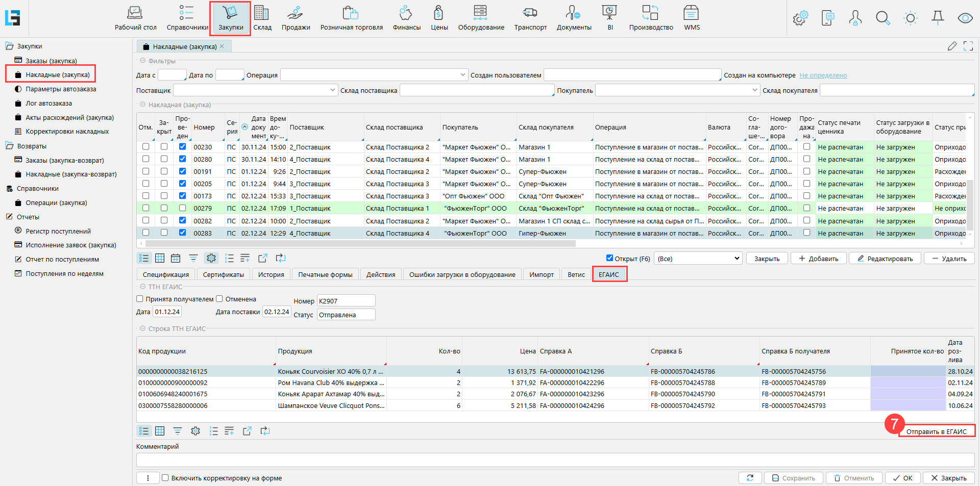
Task: Click the search magnifier icon in header
Action: [x=883, y=18]
